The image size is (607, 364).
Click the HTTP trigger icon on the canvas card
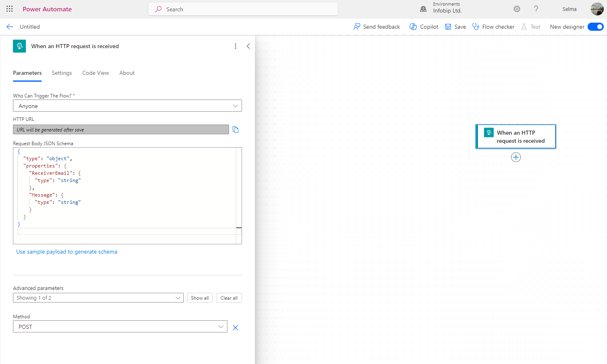[x=489, y=132]
